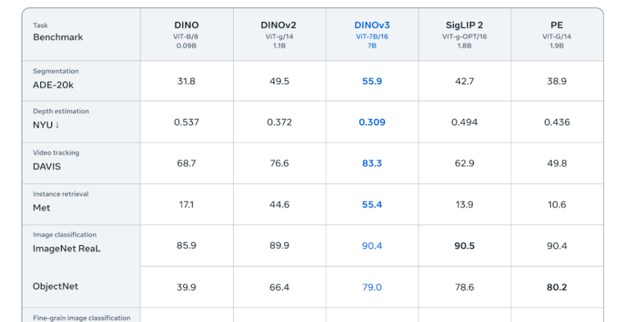This screenshot has height=322, width=644.
Task: Click the DINO column header
Action: [x=186, y=25]
